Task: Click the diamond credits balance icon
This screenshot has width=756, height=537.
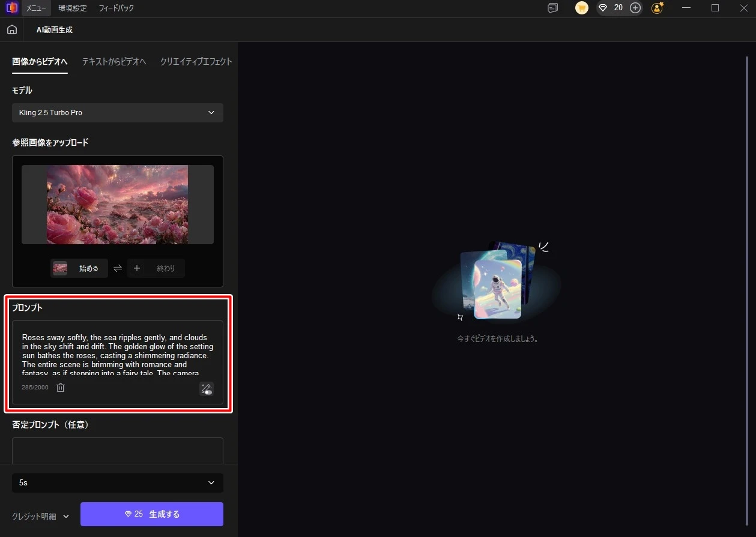Action: (603, 8)
